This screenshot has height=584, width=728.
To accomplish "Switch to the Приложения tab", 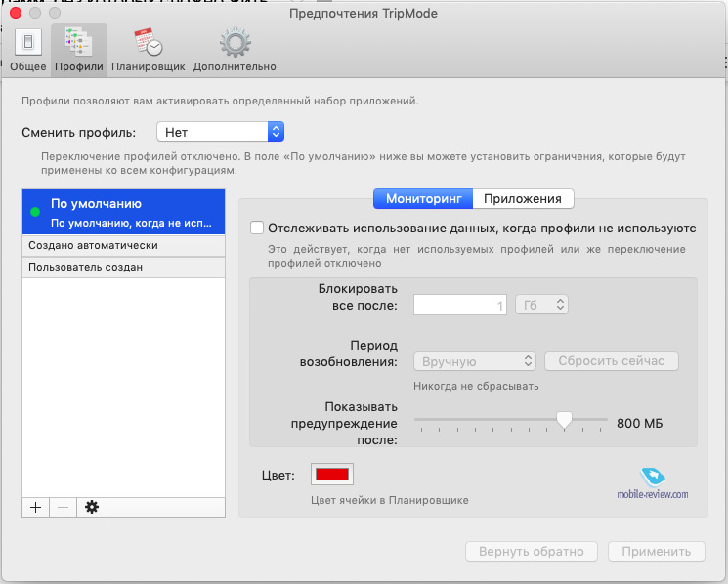I will [523, 198].
